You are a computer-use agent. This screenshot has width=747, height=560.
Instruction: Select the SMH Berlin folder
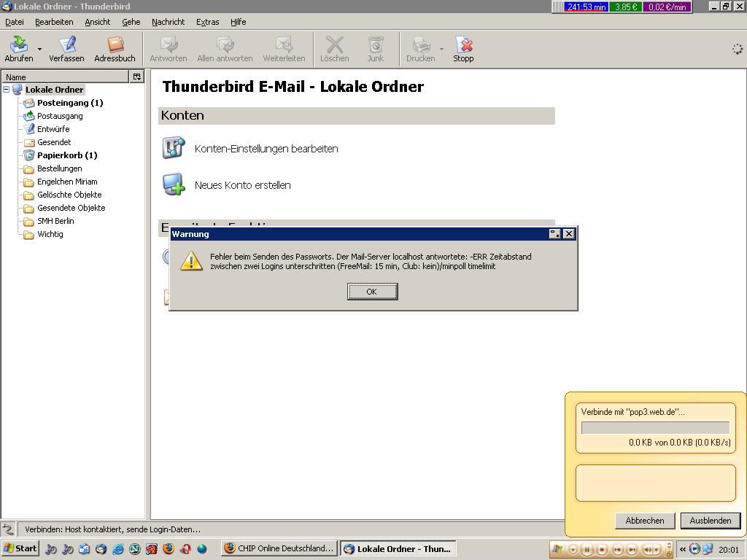[55, 221]
